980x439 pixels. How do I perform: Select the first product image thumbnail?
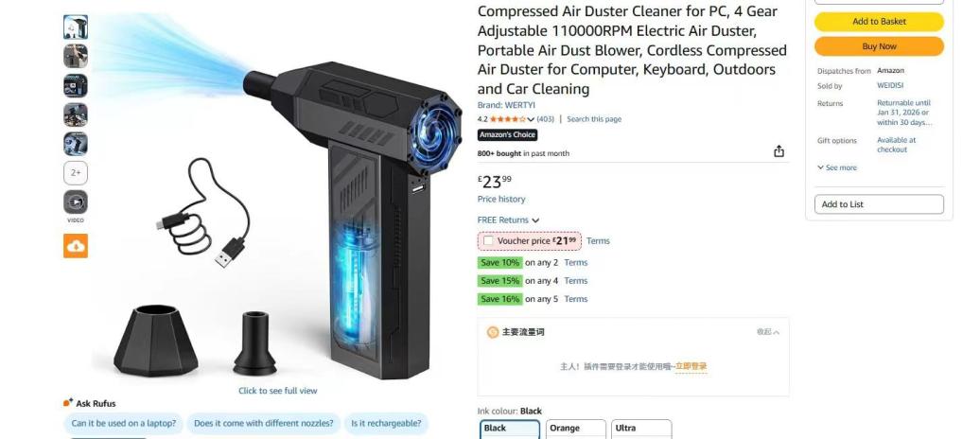[x=76, y=26]
